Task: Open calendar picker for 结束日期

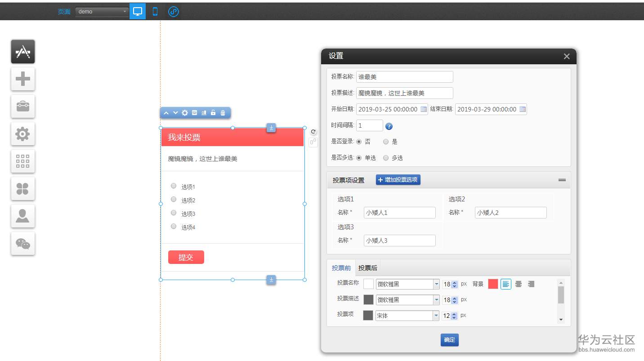Action: pyautogui.click(x=522, y=109)
